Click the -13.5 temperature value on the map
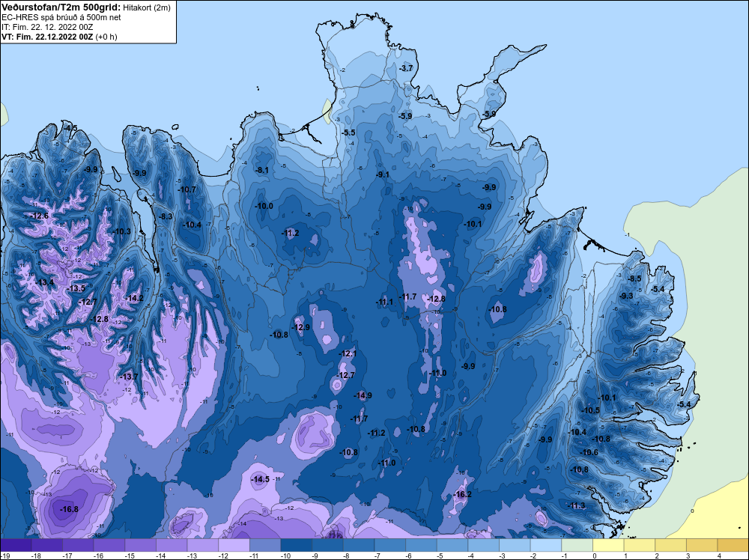The height and width of the screenshot is (560, 749). pos(76,288)
